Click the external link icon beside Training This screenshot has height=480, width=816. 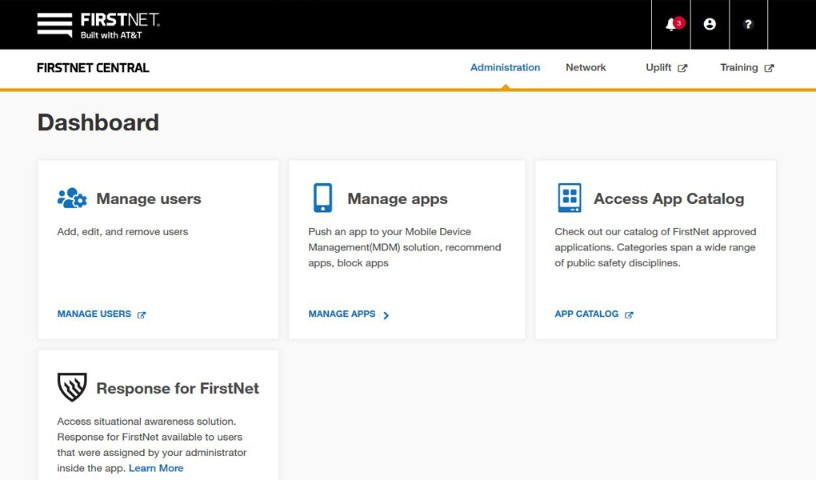[x=769, y=68]
